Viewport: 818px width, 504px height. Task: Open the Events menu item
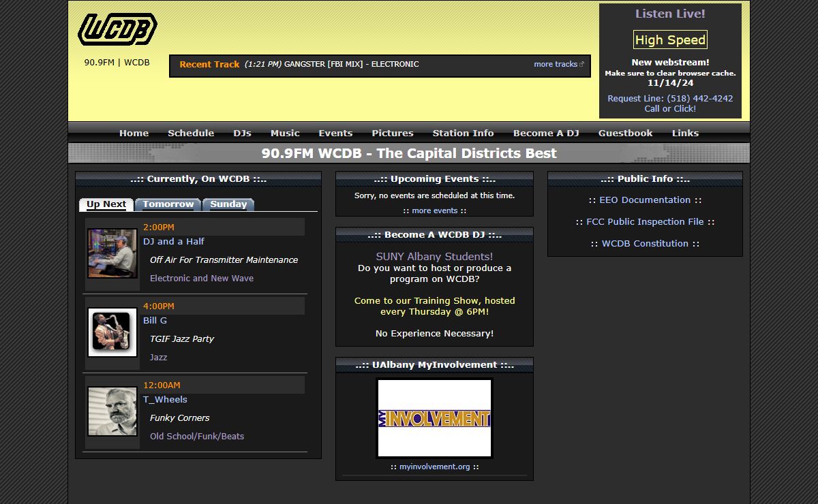coord(335,133)
